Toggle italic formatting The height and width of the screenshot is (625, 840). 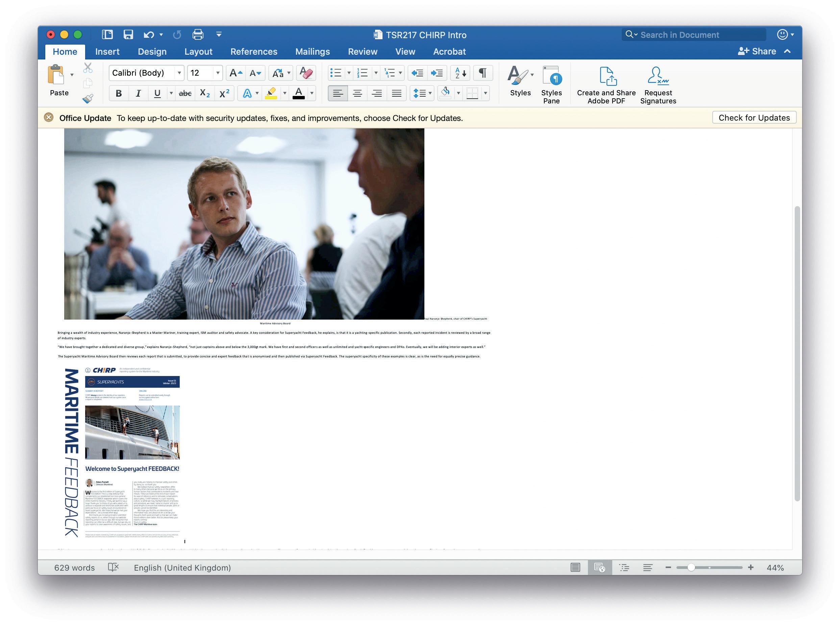click(138, 94)
